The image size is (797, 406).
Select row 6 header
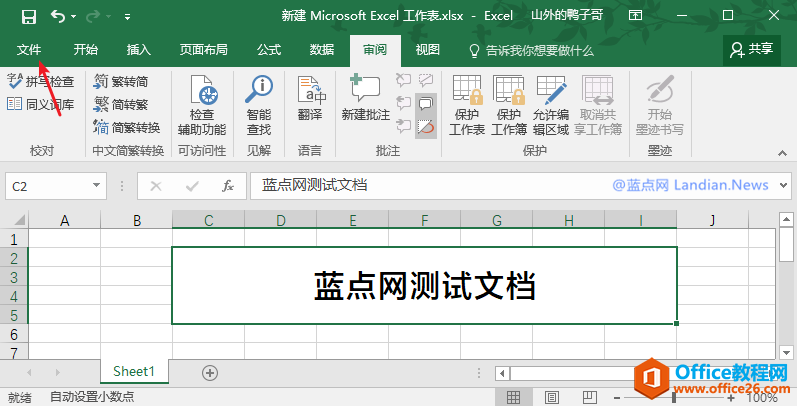pyautogui.click(x=14, y=334)
